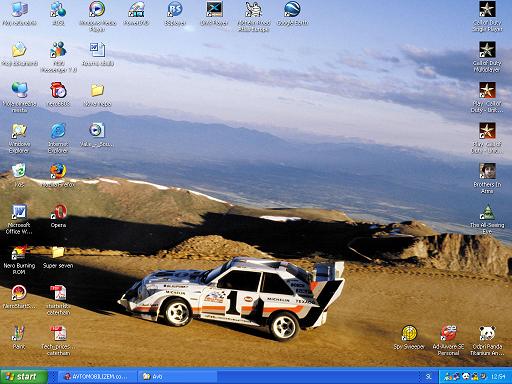
Task: Switch to the Avto folder taskbar button
Action: point(177,377)
